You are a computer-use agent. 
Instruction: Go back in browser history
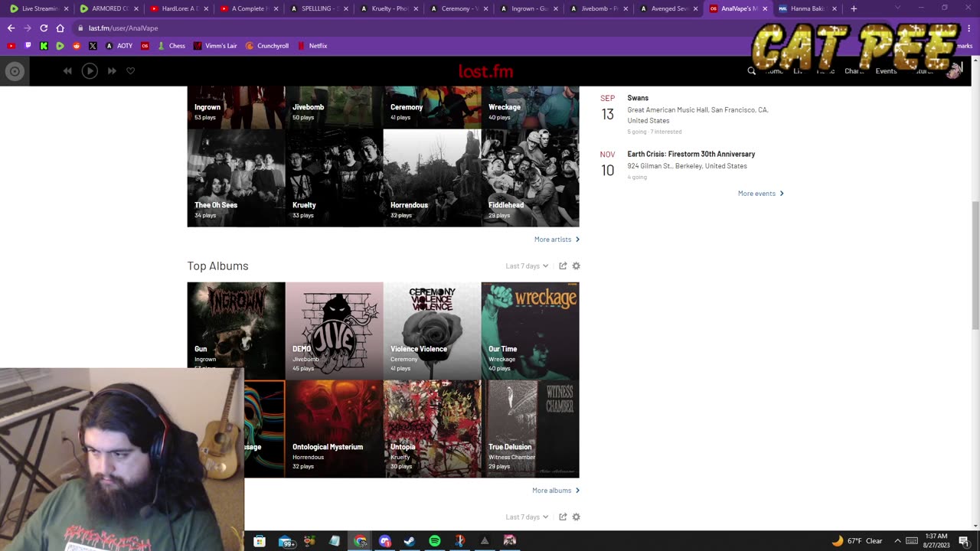11,28
